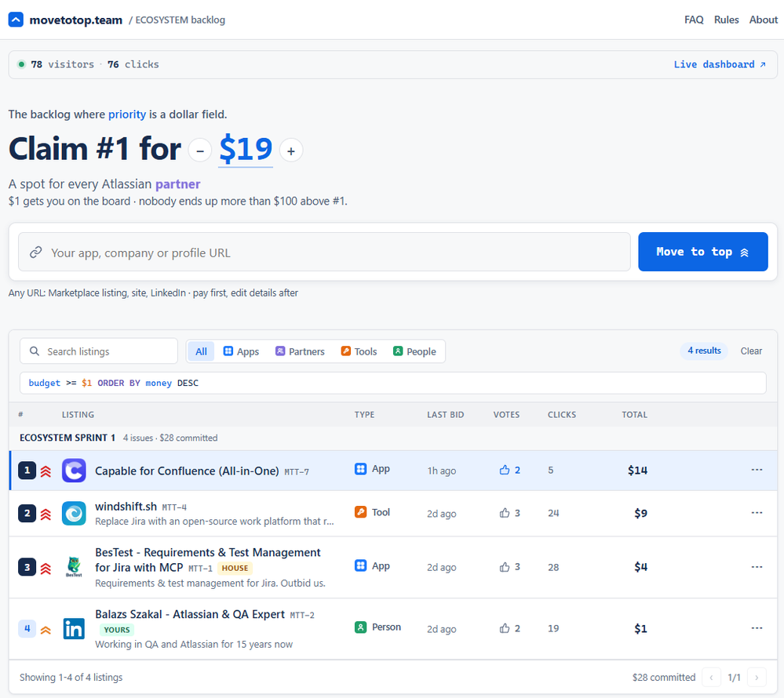Go to the next listings page
784x698 pixels.
[x=757, y=678]
